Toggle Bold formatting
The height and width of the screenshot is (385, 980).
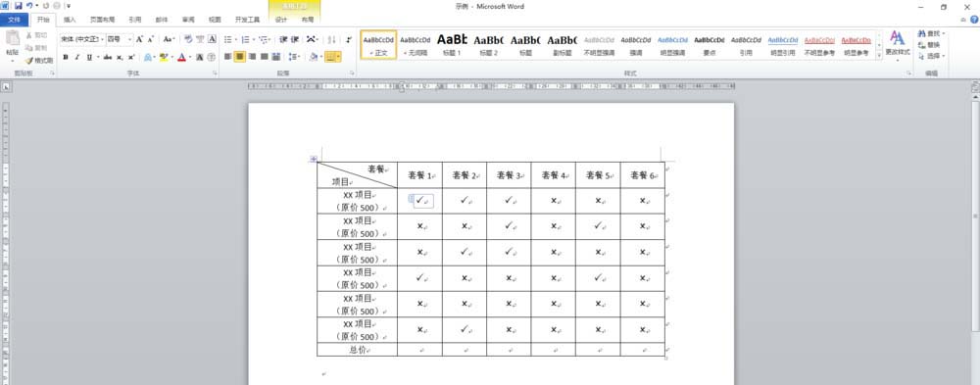click(x=66, y=57)
